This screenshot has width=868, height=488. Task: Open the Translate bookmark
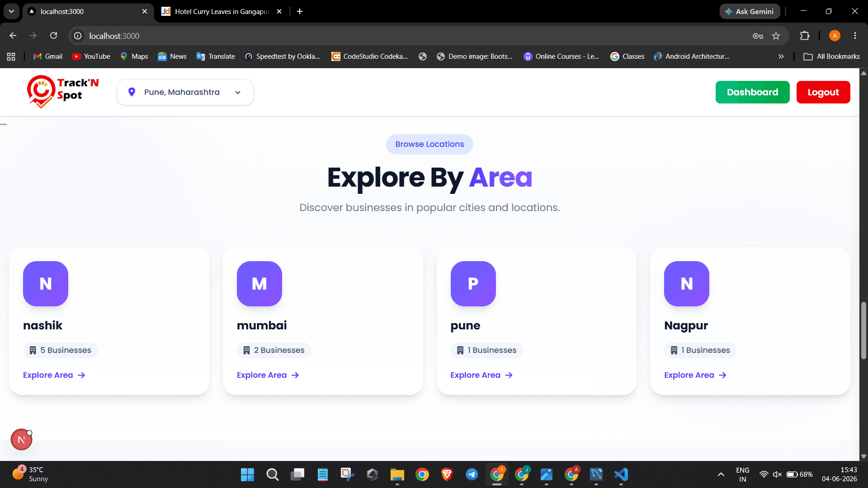(216, 56)
